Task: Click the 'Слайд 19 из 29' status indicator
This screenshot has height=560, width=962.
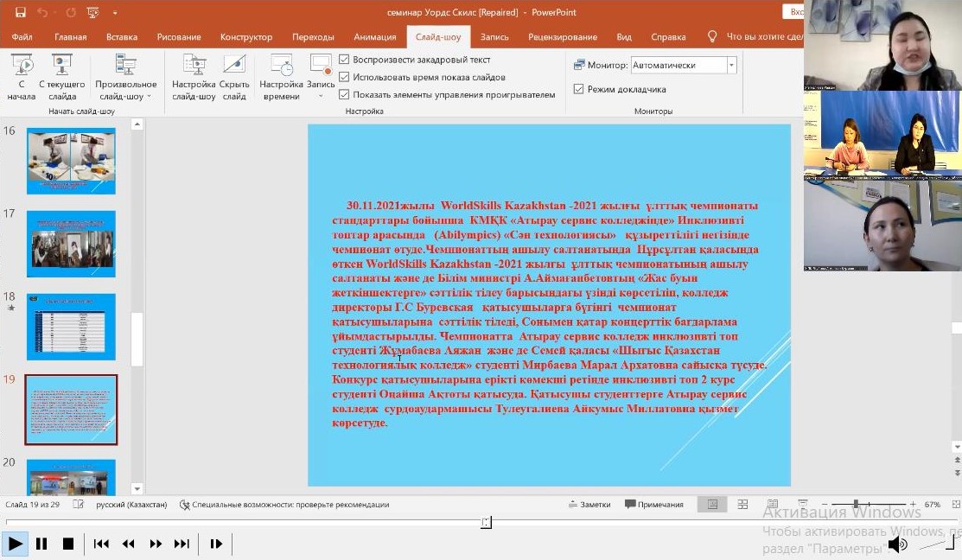Action: [33, 504]
